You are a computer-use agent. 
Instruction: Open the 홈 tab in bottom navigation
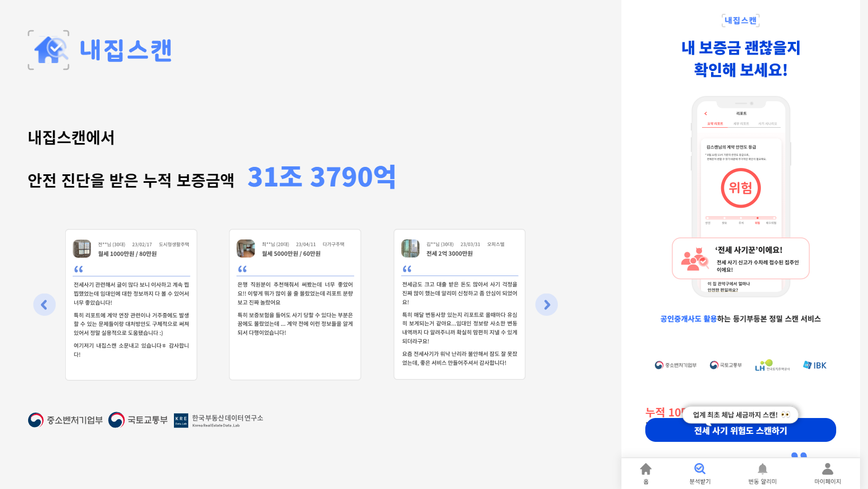pyautogui.click(x=646, y=474)
